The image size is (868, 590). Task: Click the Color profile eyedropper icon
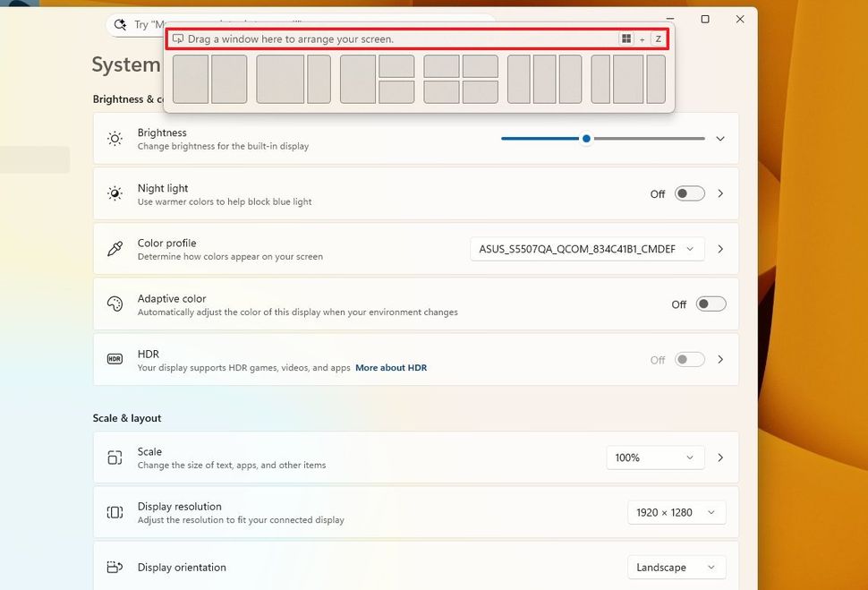tap(115, 249)
